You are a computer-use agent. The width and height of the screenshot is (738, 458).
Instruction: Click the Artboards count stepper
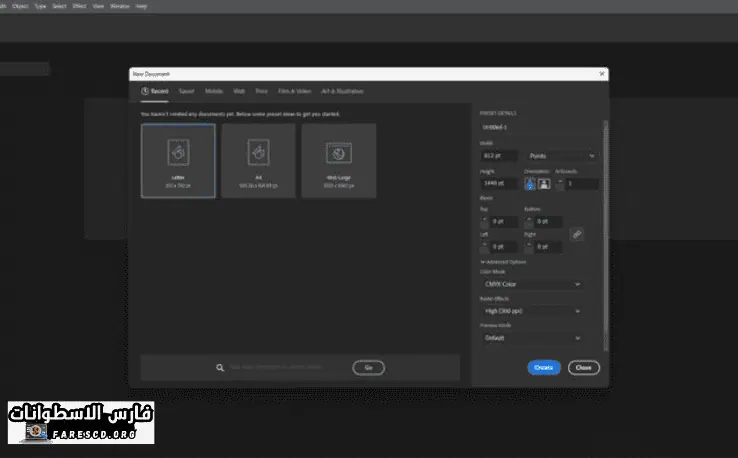tap(560, 184)
